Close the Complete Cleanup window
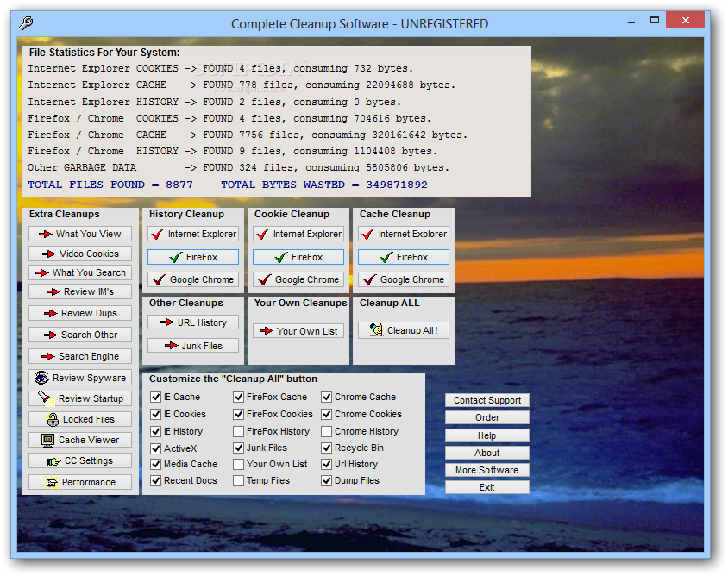This screenshot has height=576, width=728. (686, 20)
